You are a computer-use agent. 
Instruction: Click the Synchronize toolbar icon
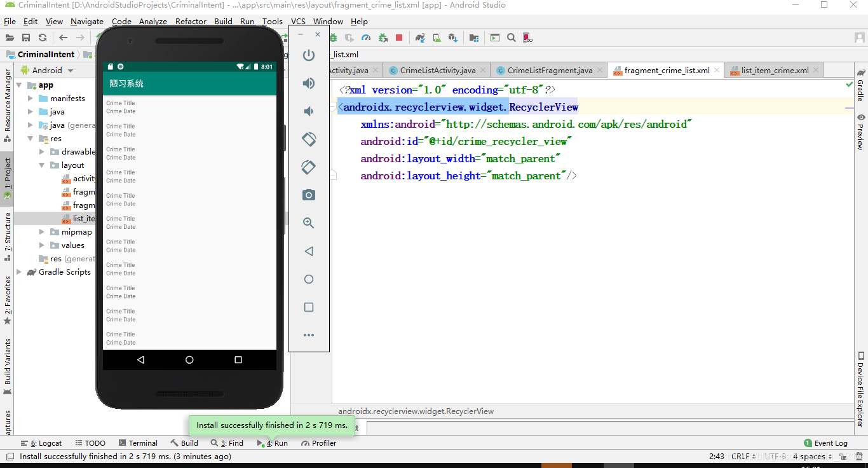(42, 38)
